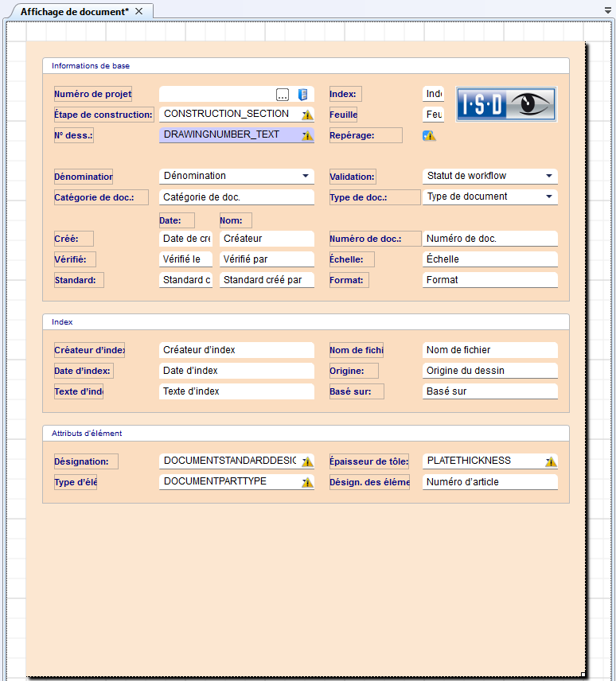Select the Validation label
Screen dimensions: 616x681
353,177
